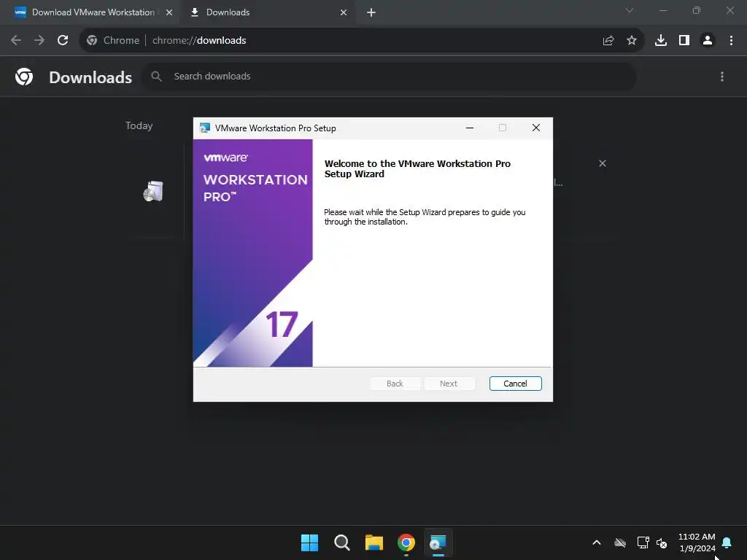Click VMware installer icon in taskbar
The image size is (747, 560).
438,542
